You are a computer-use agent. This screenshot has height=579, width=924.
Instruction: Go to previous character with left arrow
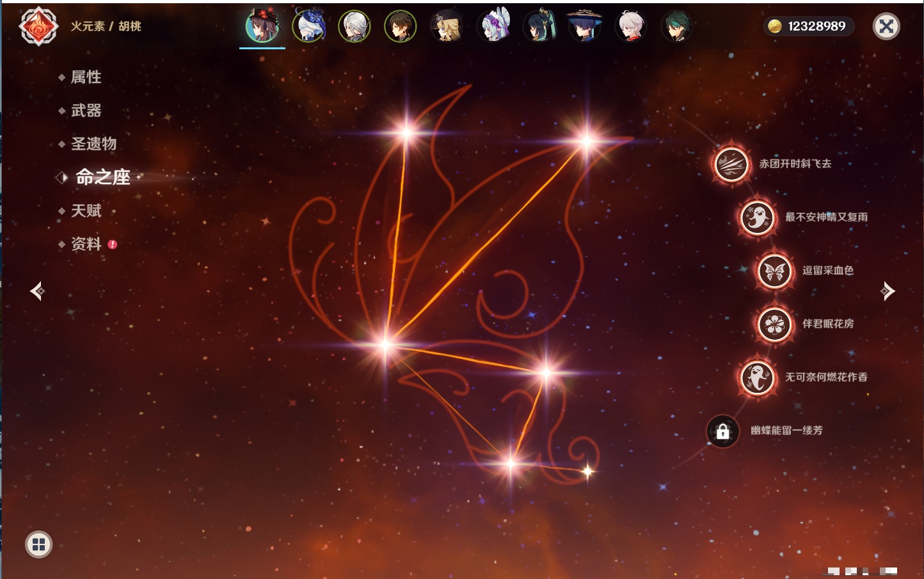[37, 291]
